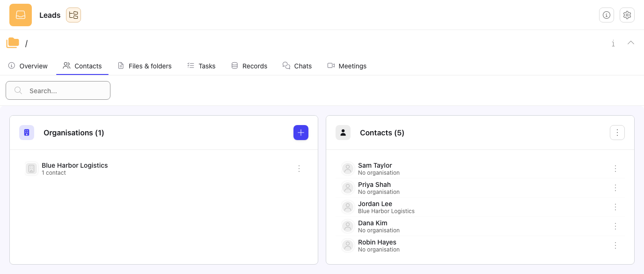Open the Dana Kim contact
644x274 pixels.
coord(480,226)
